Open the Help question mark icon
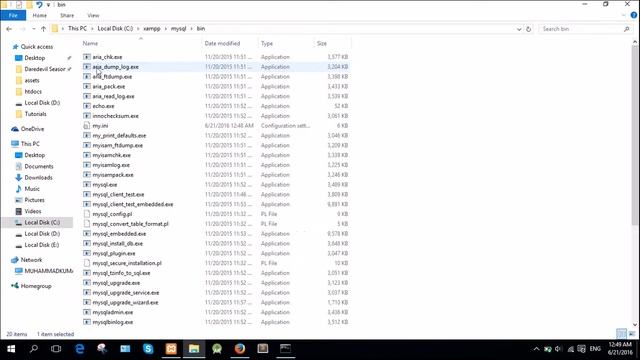This screenshot has width=640, height=360. 634,16
